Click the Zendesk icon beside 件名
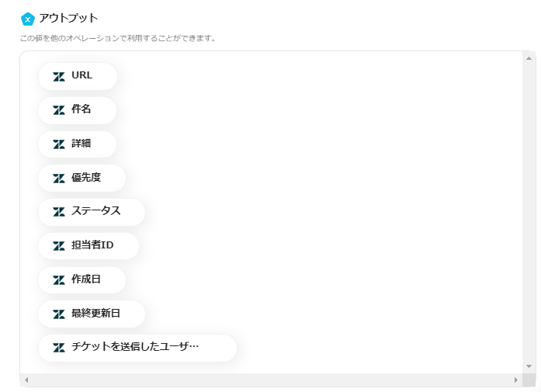This screenshot has width=541, height=392. pos(59,110)
